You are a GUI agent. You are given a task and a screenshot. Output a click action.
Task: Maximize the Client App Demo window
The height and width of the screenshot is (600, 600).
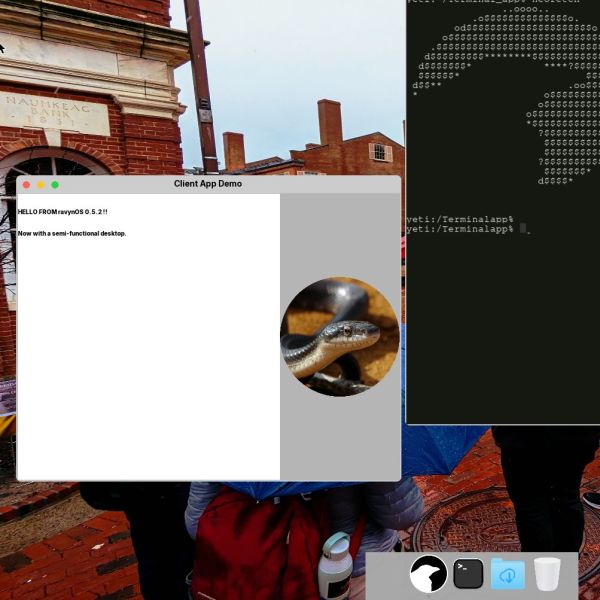pyautogui.click(x=55, y=184)
